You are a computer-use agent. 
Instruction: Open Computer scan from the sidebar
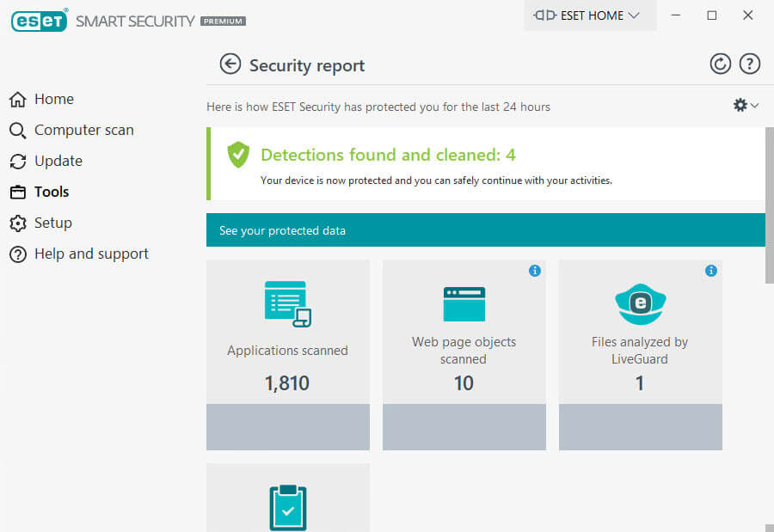[83, 130]
